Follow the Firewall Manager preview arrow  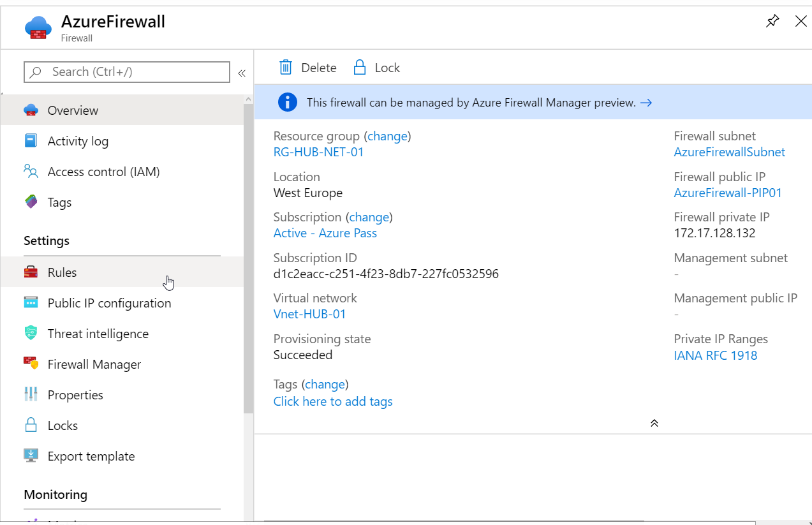(x=646, y=103)
